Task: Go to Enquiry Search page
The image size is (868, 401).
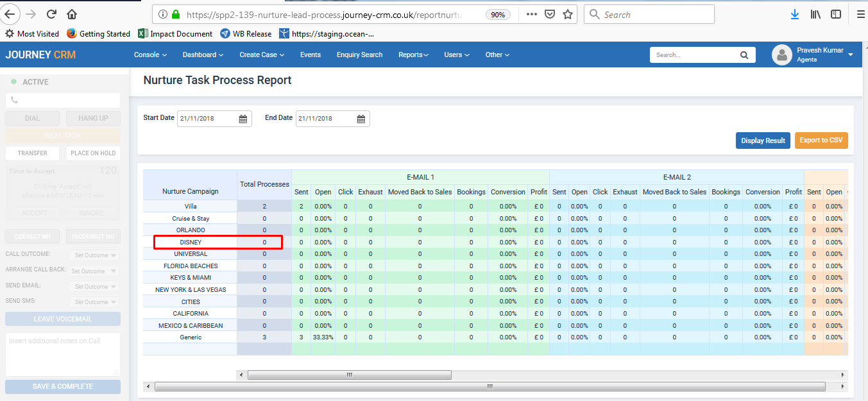Action: [x=359, y=55]
